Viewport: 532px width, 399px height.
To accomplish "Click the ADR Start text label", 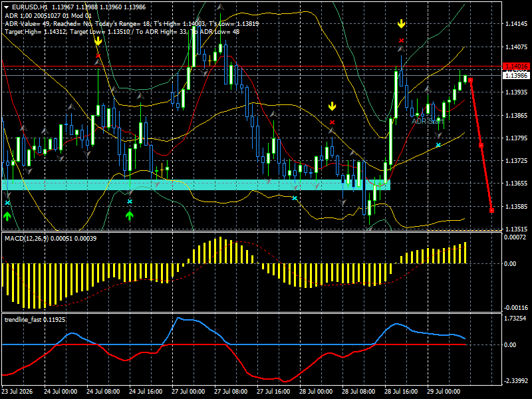I will tap(428, 121).
